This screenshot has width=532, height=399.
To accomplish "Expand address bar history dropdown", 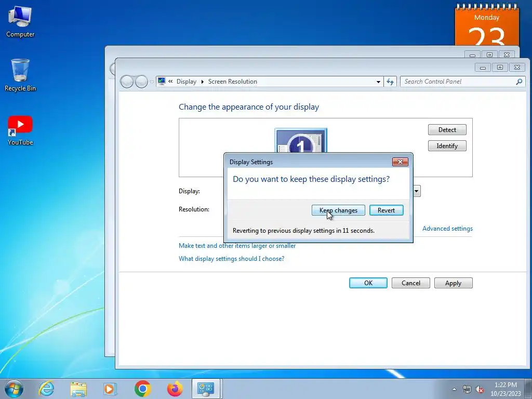I will 378,82.
